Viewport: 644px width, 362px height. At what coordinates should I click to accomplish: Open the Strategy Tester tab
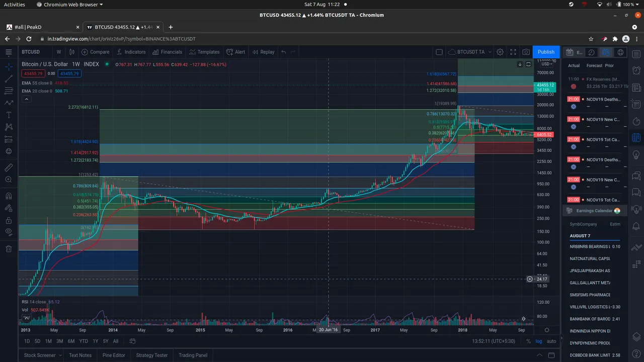[152, 355]
